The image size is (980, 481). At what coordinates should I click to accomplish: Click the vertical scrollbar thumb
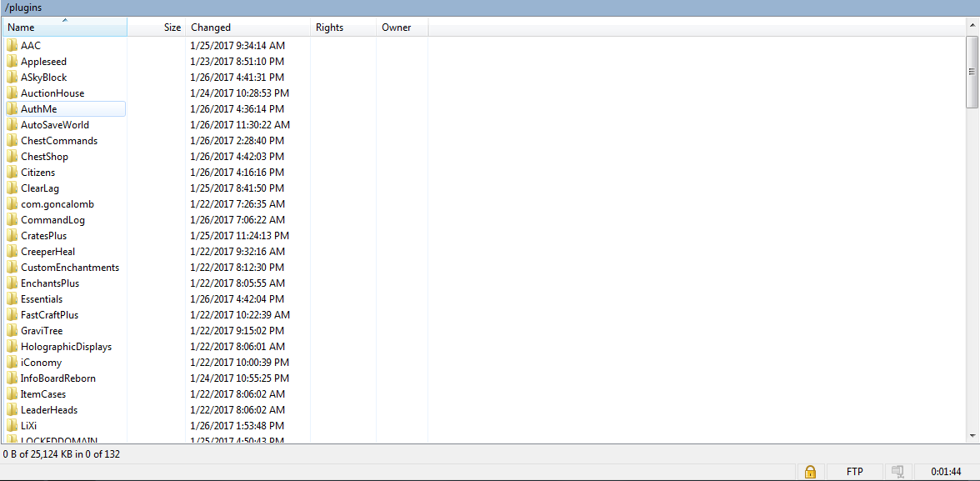[972, 71]
